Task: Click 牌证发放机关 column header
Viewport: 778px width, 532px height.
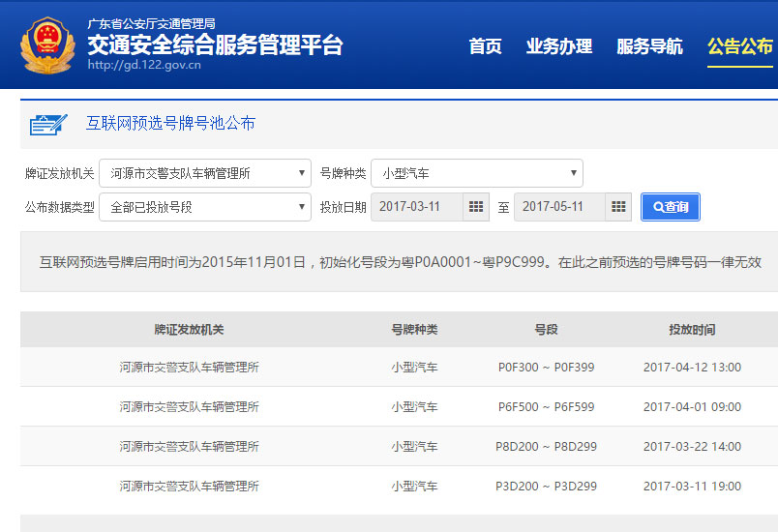Action: [189, 329]
